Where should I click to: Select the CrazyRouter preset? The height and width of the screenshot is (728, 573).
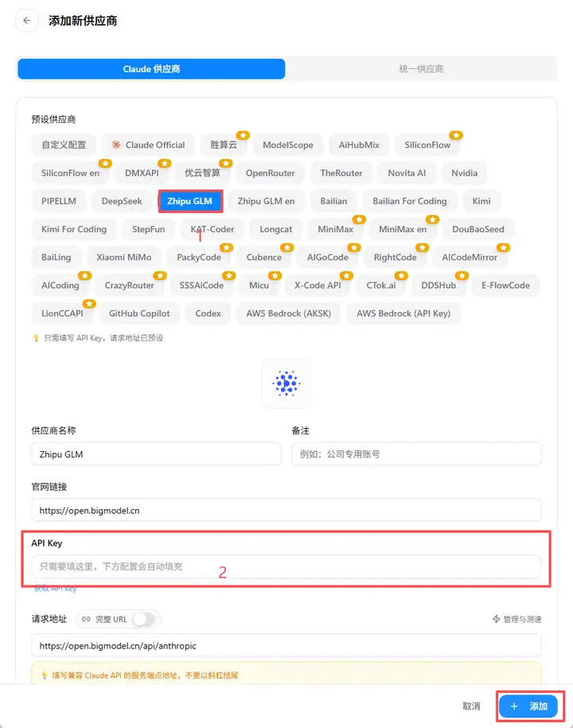pos(129,286)
